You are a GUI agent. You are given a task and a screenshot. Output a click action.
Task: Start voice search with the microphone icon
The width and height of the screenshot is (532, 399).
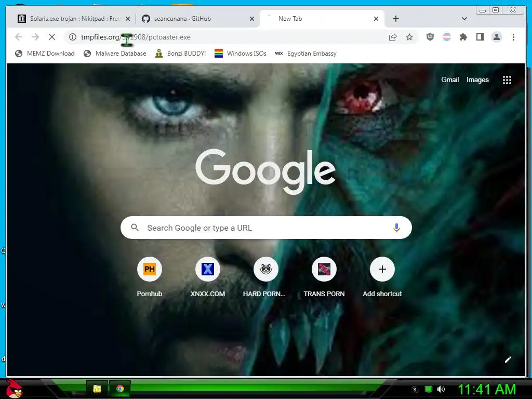point(396,228)
